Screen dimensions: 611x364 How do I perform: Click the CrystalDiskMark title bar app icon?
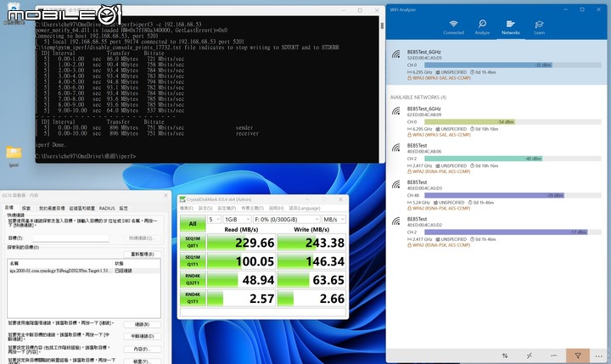point(182,199)
